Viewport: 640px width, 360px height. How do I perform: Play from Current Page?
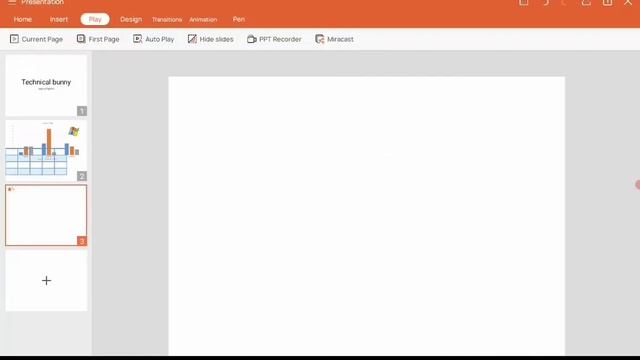point(36,39)
